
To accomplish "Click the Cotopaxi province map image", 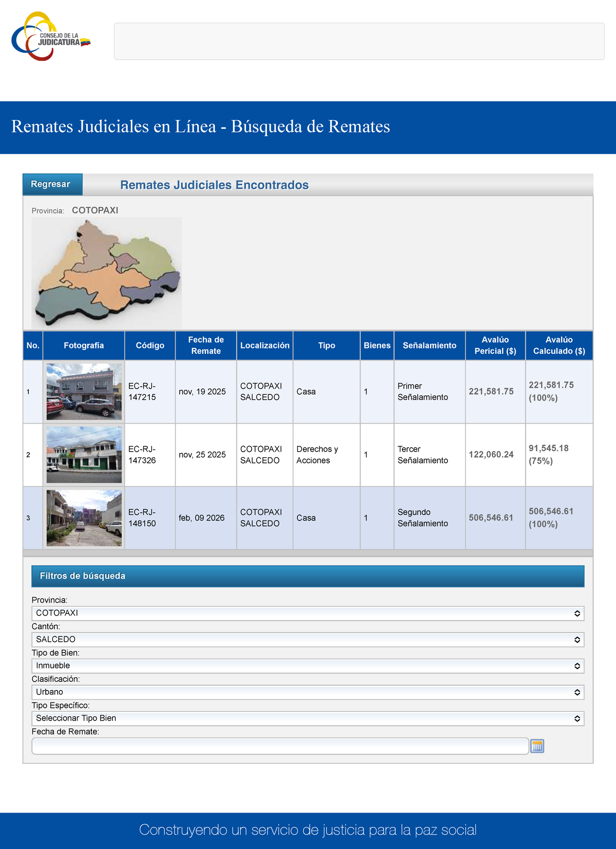I will (107, 273).
